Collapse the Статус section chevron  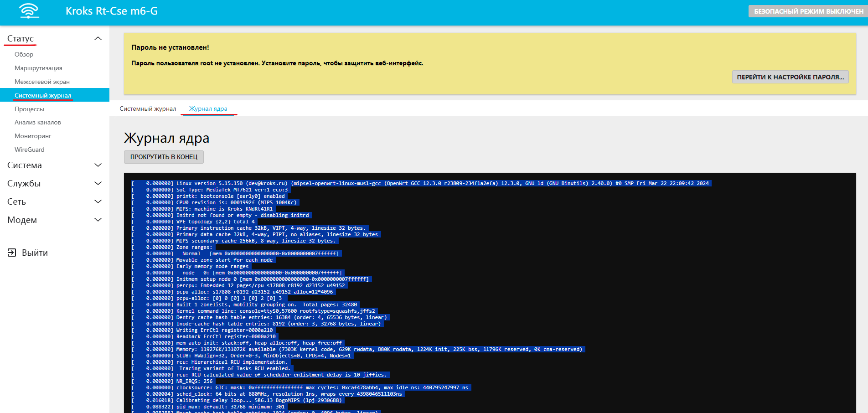pyautogui.click(x=98, y=38)
